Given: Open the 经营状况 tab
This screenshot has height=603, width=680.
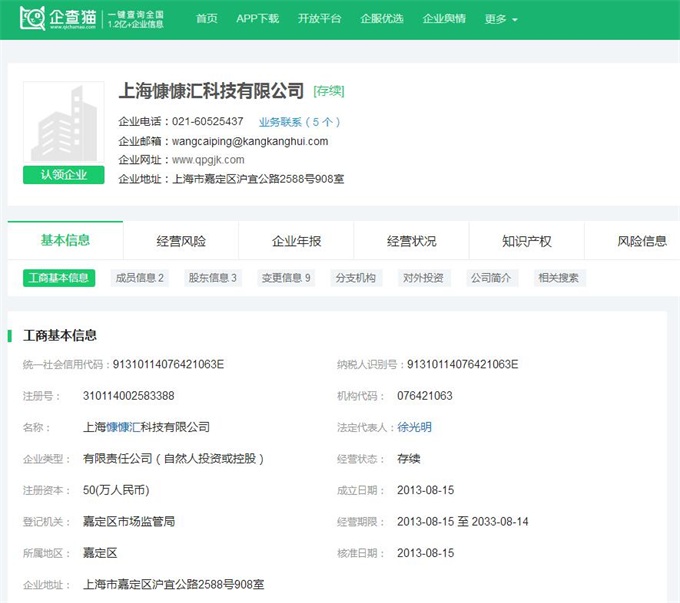Looking at the screenshot, I should [x=412, y=241].
